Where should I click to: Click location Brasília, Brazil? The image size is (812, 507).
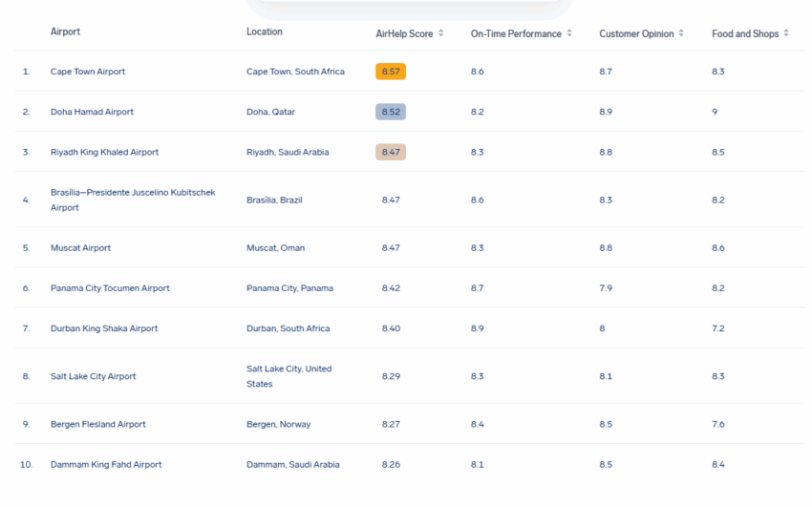click(274, 200)
